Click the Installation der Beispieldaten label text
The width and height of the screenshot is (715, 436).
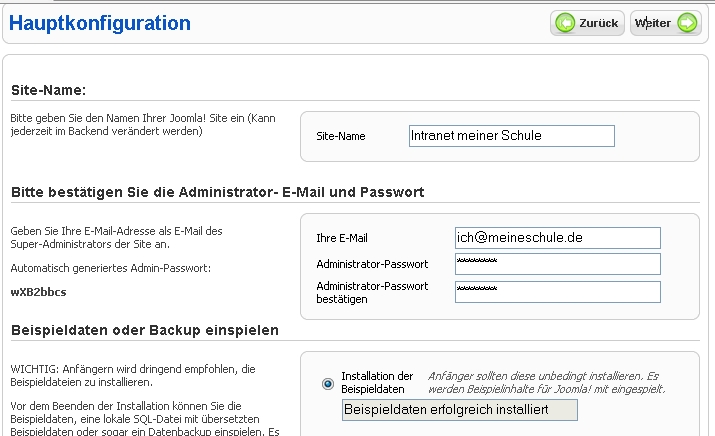(x=377, y=383)
